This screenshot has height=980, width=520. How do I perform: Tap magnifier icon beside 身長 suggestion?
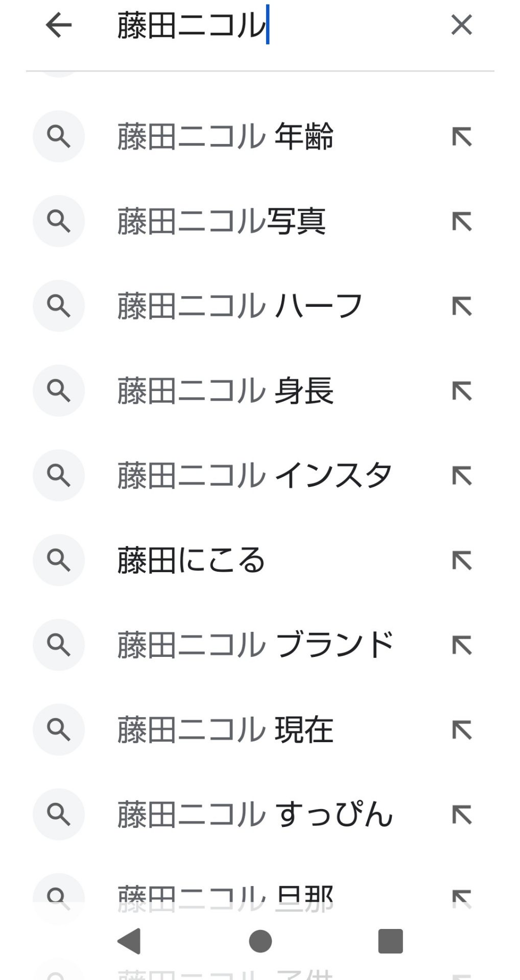(x=59, y=391)
